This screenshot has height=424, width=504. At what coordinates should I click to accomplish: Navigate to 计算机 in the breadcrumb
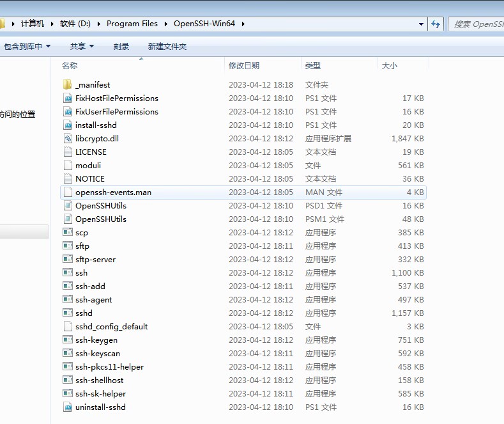click(x=33, y=24)
